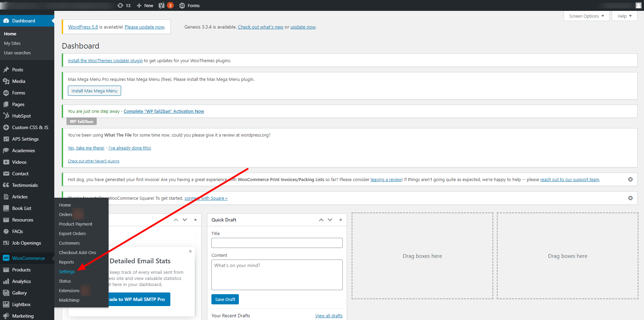Dismiss the WooCommerce Square notice
The width and height of the screenshot is (644, 320).
coord(630,198)
